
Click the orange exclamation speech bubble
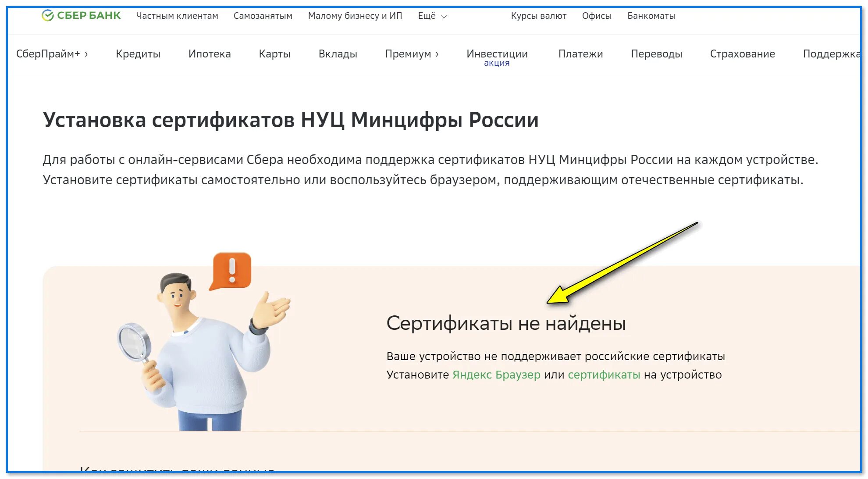231,271
